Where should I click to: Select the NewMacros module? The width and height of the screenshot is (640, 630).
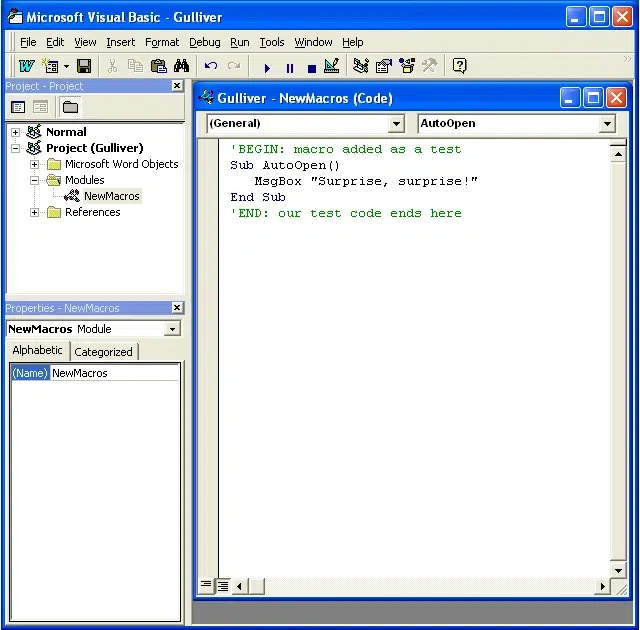click(x=112, y=196)
